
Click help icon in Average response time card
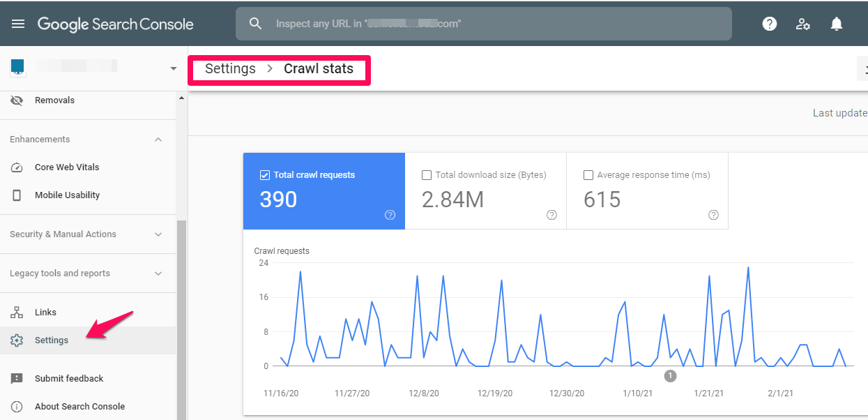click(x=713, y=215)
